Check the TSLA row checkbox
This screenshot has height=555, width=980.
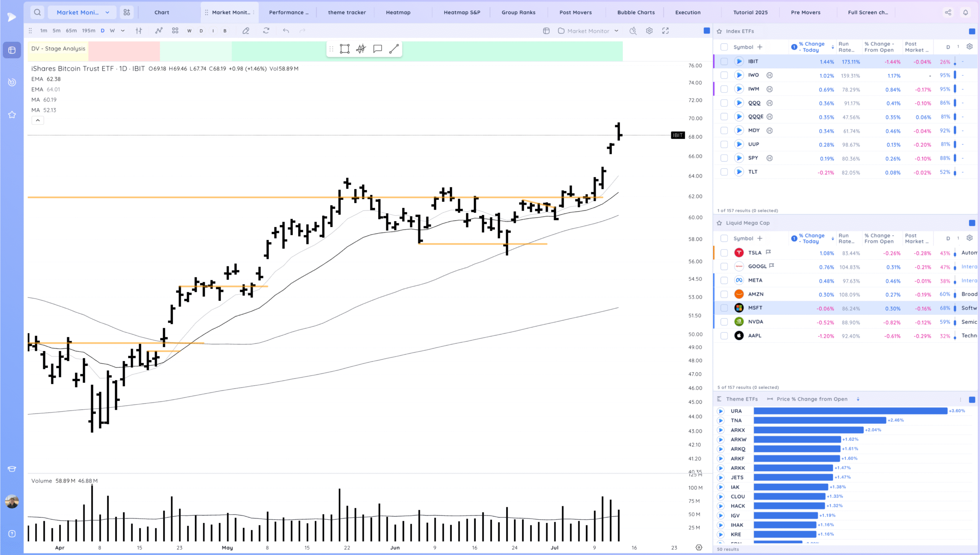pos(724,253)
